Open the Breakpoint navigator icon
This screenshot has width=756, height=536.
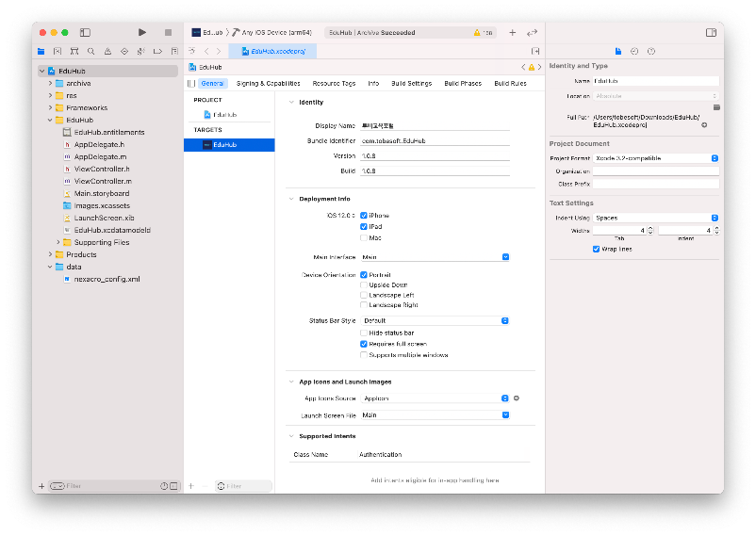(x=157, y=51)
